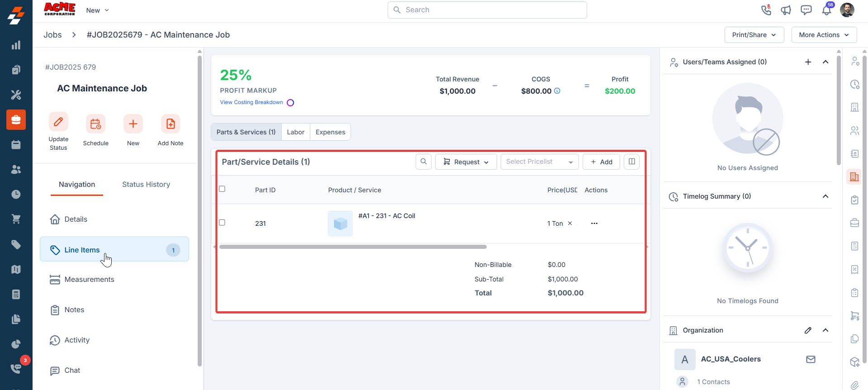This screenshot has width=868, height=390.
Task: Collapse the Organization section
Action: [825, 330]
